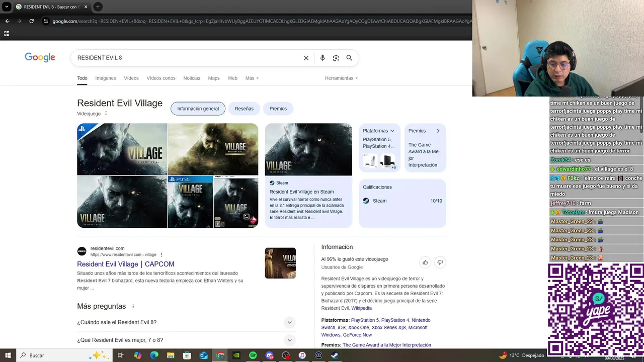Expand the Más search filter dropdown

click(x=252, y=78)
